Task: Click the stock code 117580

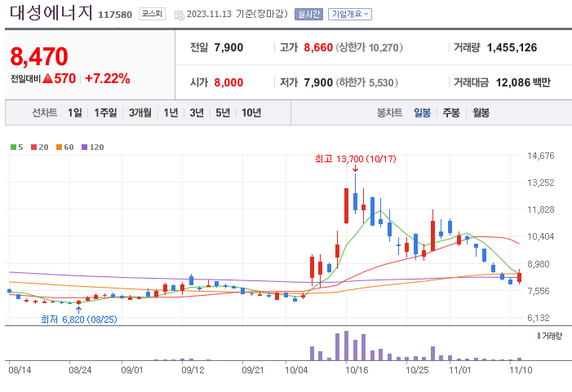Action: (115, 15)
